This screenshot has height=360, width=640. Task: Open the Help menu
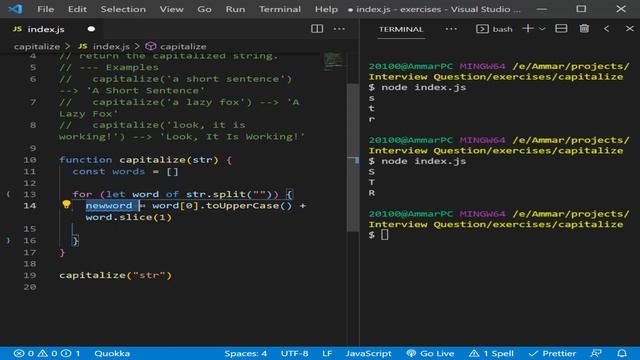coord(326,9)
